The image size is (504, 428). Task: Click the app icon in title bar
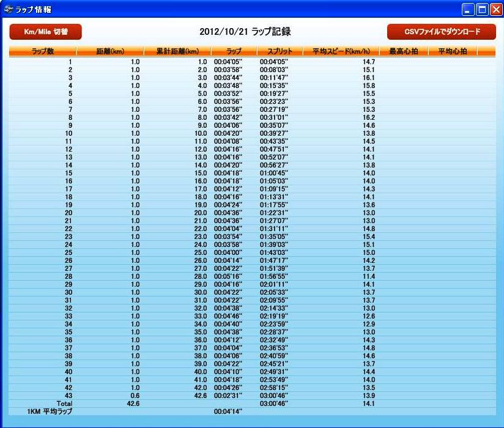point(9,9)
